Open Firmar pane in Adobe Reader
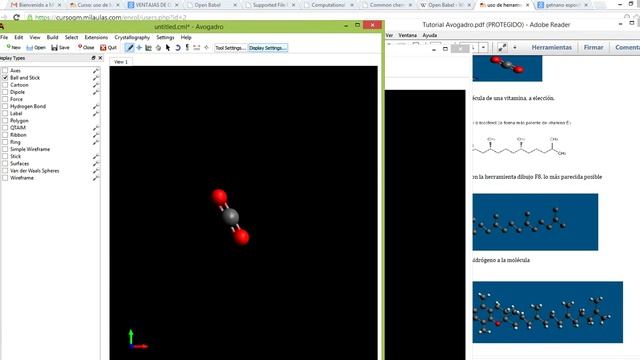This screenshot has width=640, height=360. coord(593,47)
